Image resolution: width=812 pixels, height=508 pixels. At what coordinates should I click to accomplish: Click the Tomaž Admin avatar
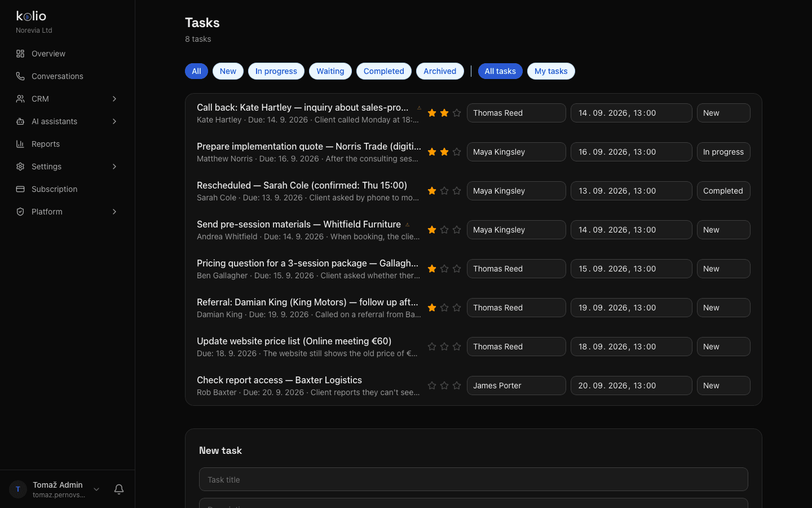pos(18,489)
